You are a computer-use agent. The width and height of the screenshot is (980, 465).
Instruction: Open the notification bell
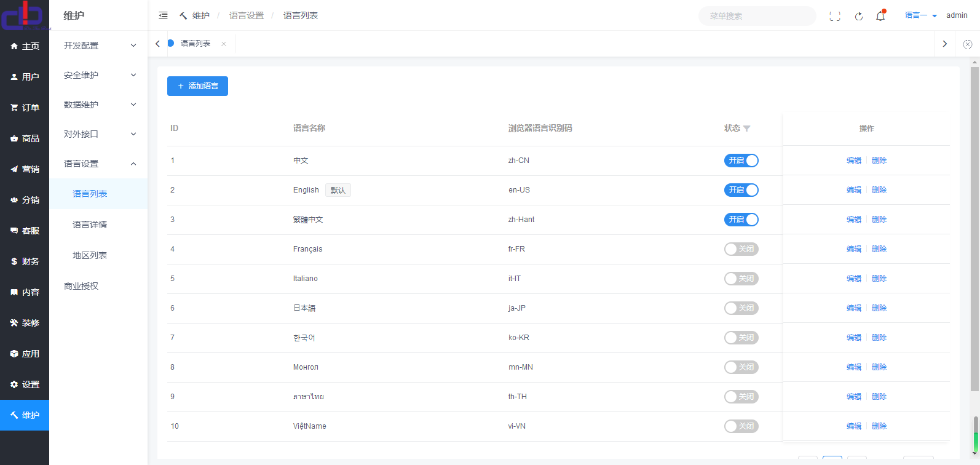880,16
